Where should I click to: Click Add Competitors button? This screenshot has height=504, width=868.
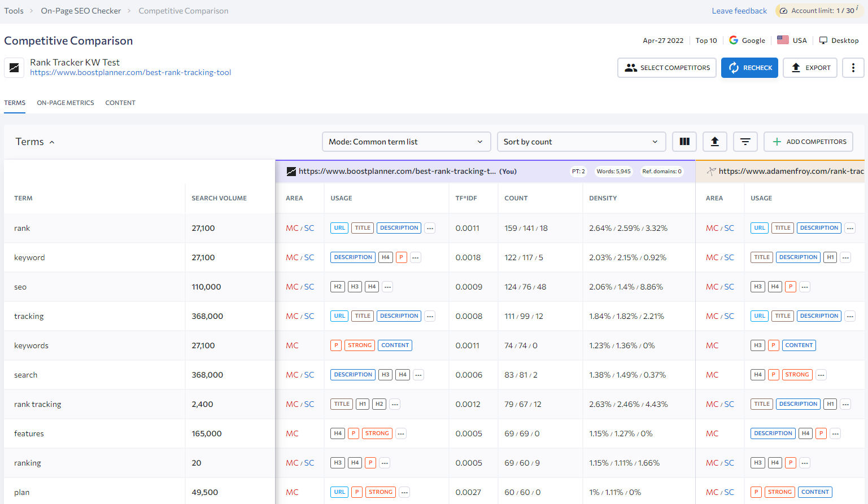point(808,142)
